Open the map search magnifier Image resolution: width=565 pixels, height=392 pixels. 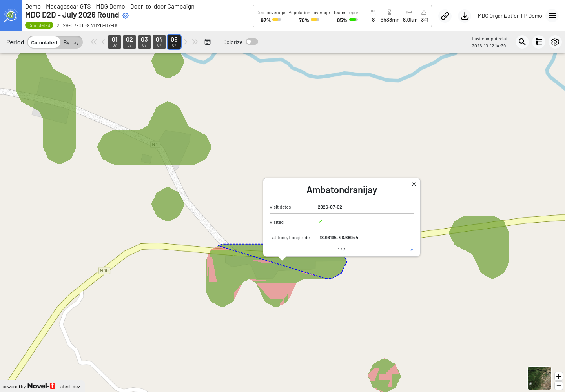[522, 42]
